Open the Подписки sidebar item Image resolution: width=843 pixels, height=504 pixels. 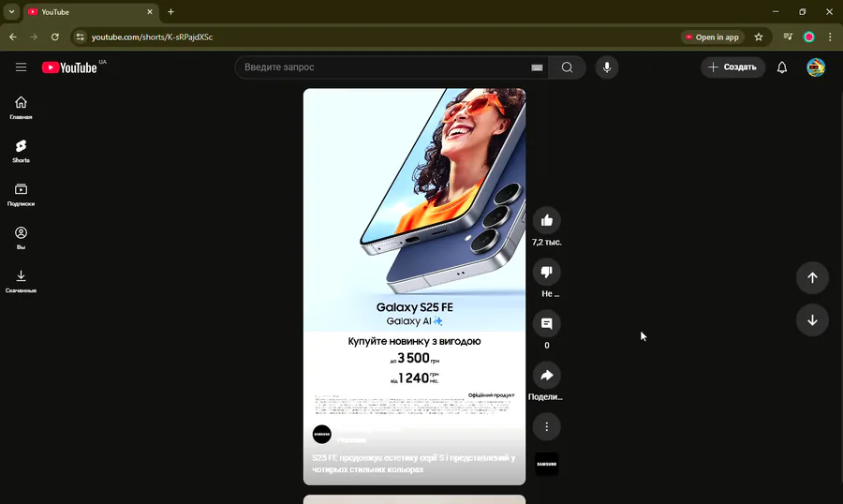tap(21, 195)
